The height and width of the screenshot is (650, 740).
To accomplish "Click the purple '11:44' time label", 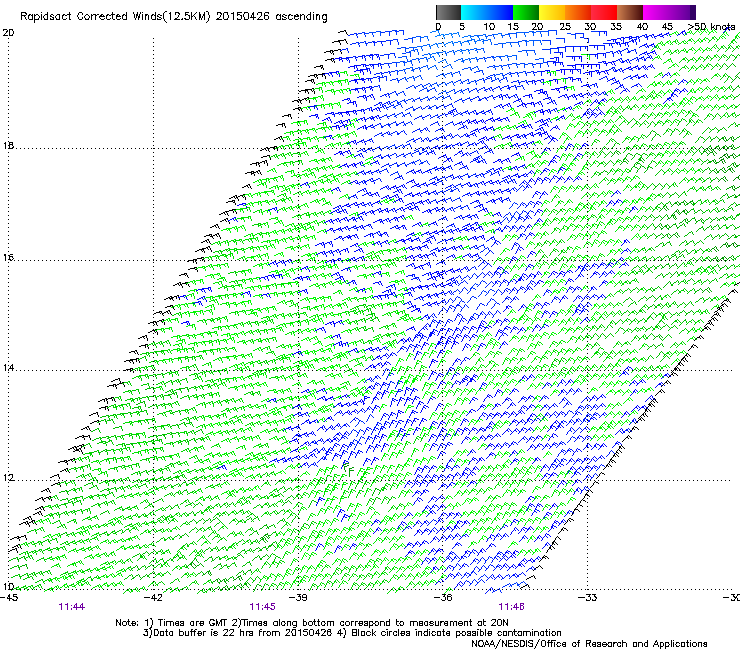I will pyautogui.click(x=72, y=607).
